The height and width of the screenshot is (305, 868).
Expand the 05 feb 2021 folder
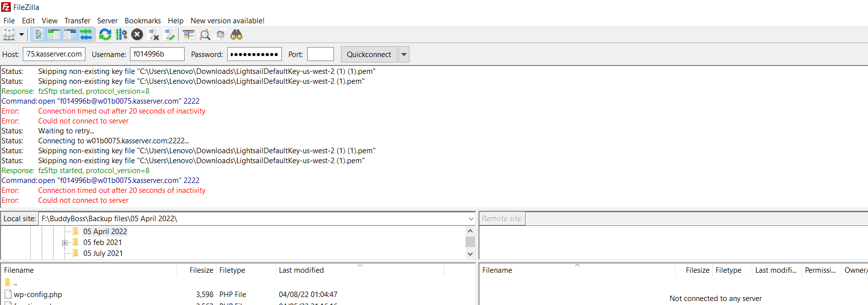coord(65,243)
